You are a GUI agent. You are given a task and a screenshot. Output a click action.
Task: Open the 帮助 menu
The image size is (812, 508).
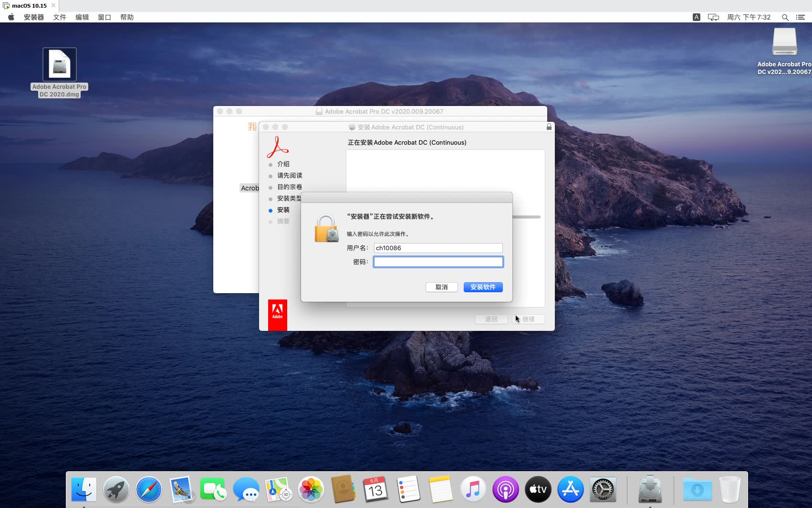[x=127, y=17]
